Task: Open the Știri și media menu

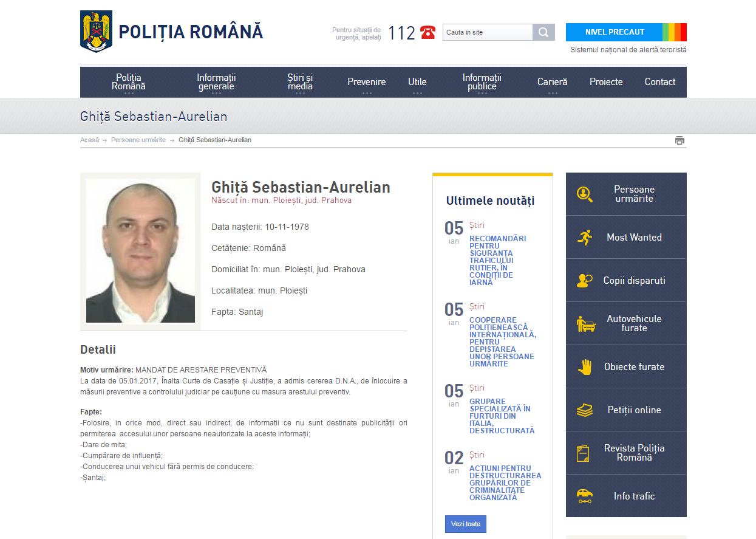Action: (300, 82)
